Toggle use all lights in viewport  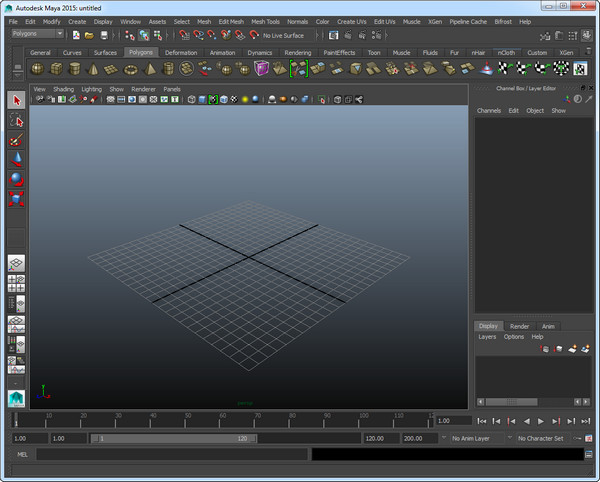point(243,100)
